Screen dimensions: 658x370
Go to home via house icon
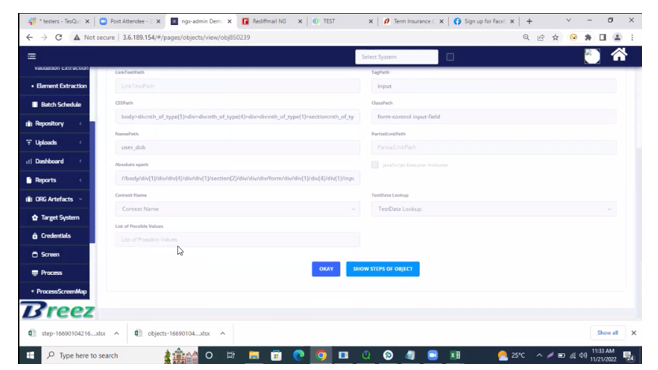click(x=619, y=55)
